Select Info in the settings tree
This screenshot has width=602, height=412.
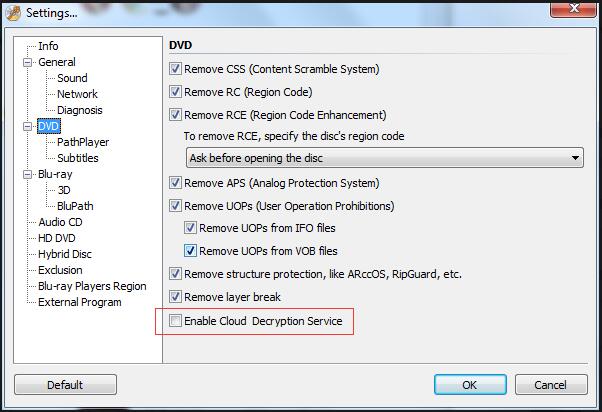(x=48, y=46)
